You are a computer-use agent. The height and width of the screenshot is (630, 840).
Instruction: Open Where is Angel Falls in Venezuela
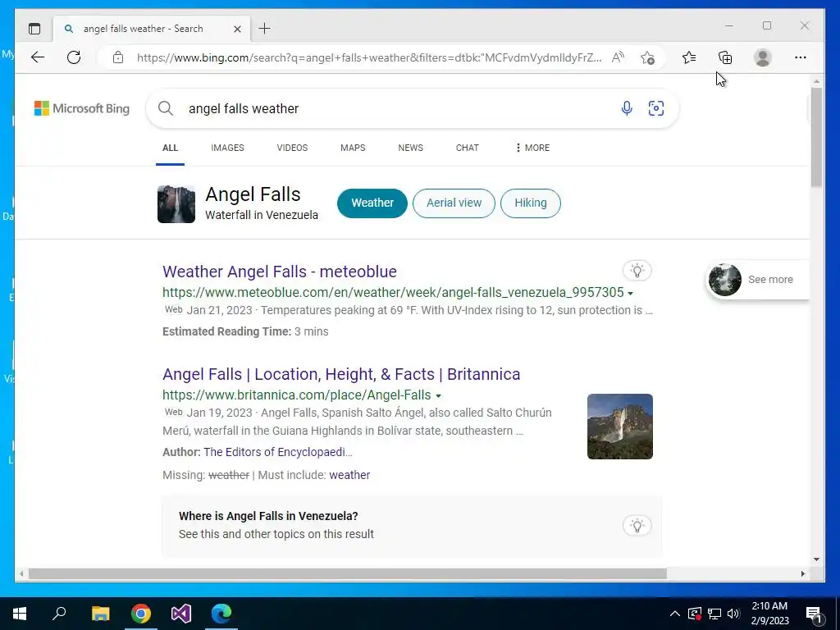coord(268,517)
